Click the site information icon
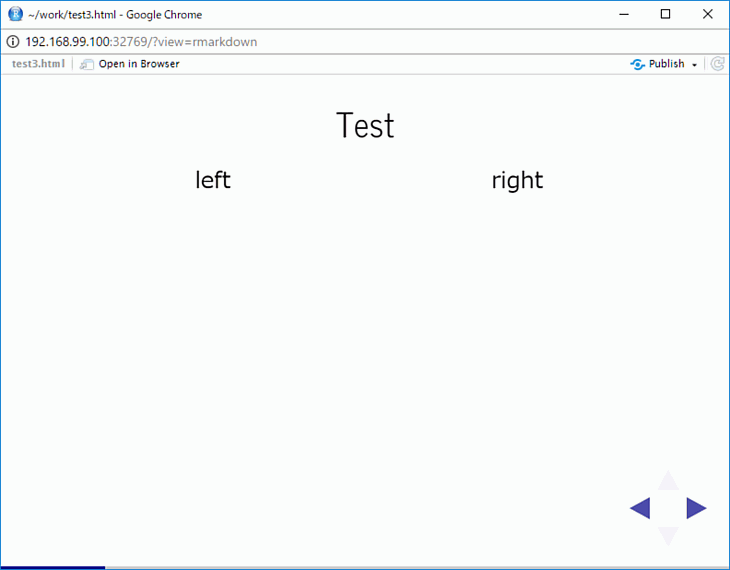 coord(13,41)
